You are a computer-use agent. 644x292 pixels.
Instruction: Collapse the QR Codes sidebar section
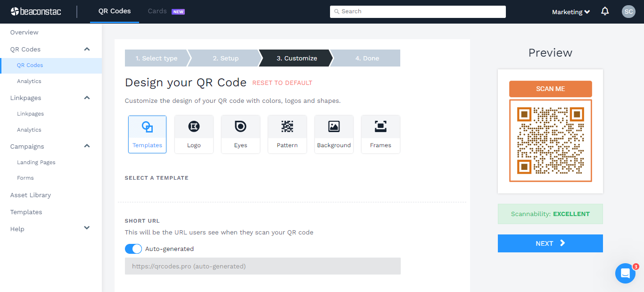86,49
